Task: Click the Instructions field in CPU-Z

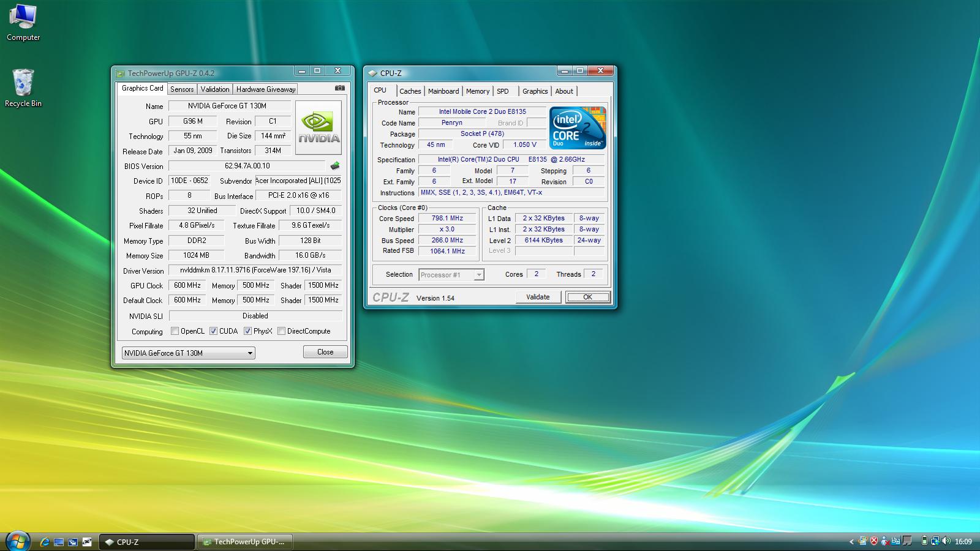Action: [x=512, y=192]
